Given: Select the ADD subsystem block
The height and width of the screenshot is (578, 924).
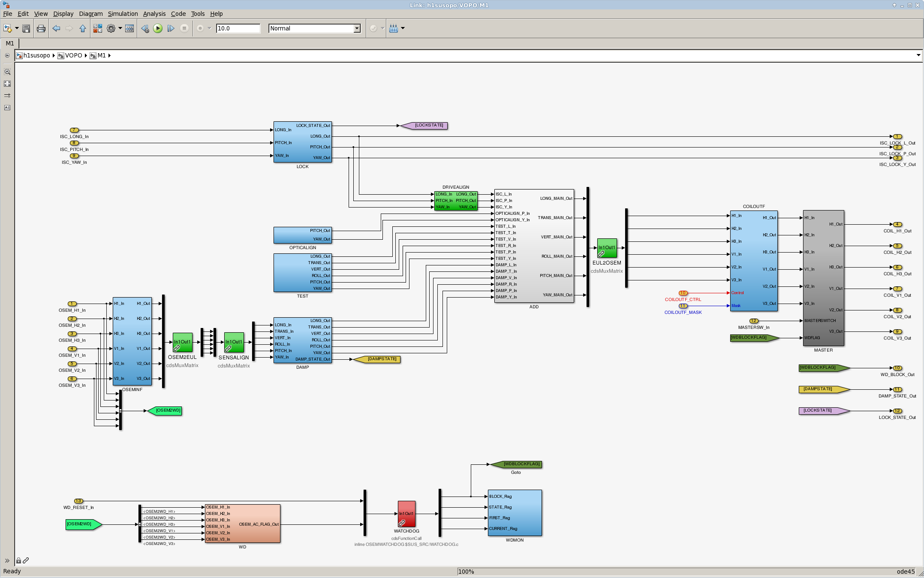Looking at the screenshot, I should pos(534,246).
